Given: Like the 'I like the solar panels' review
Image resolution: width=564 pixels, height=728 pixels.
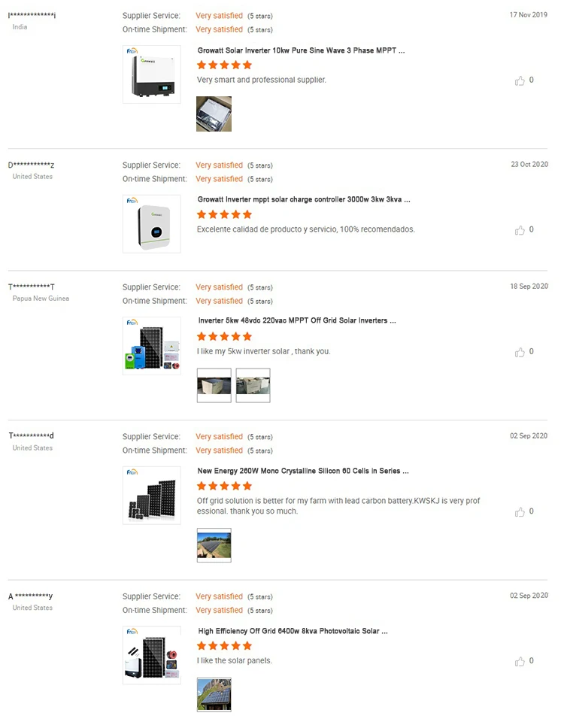Looking at the screenshot, I should (520, 661).
